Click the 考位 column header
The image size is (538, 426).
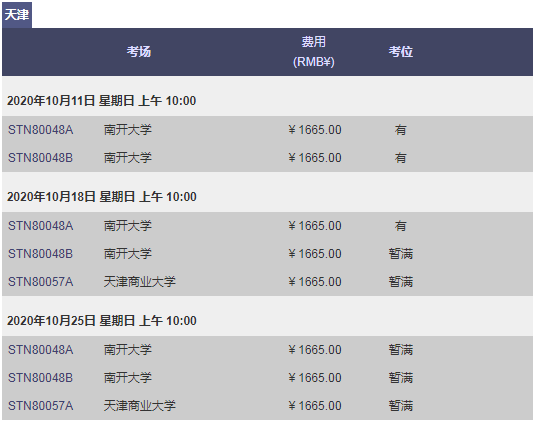tap(400, 52)
